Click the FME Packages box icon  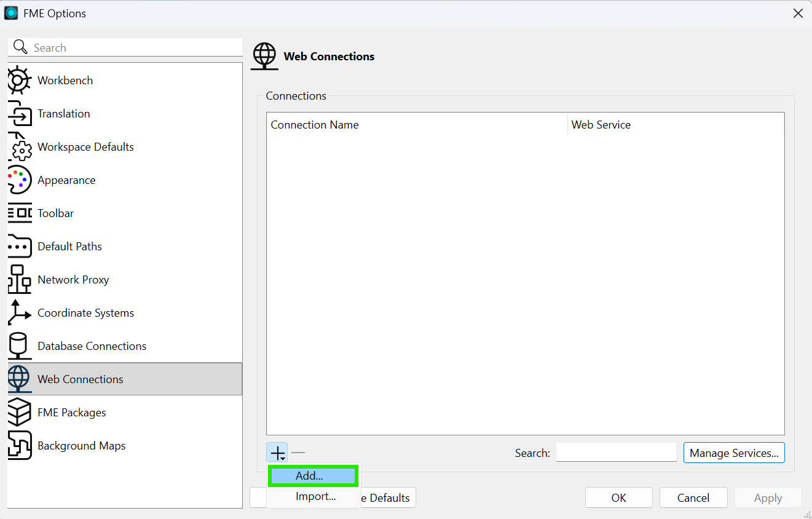[19, 413]
